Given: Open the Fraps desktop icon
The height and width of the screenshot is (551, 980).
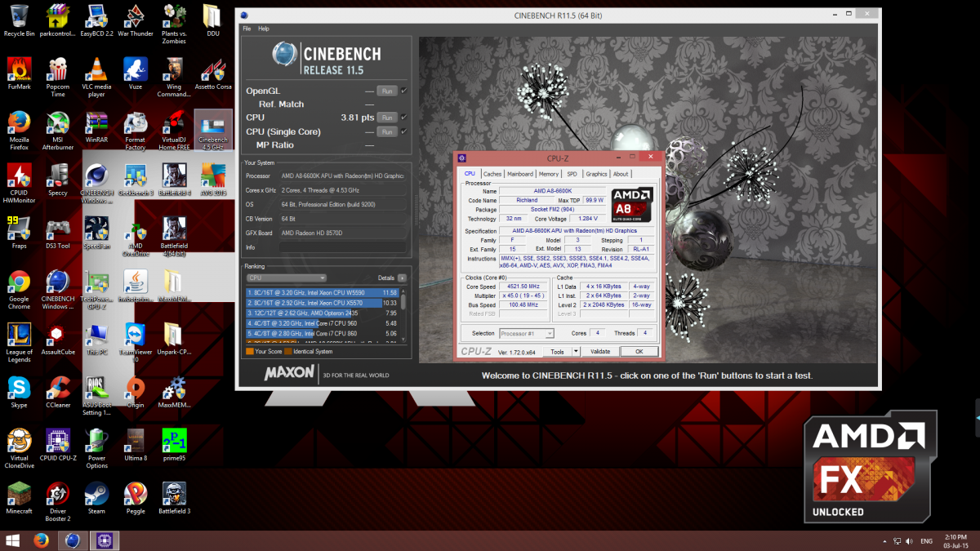Looking at the screenshot, I should pyautogui.click(x=19, y=233).
